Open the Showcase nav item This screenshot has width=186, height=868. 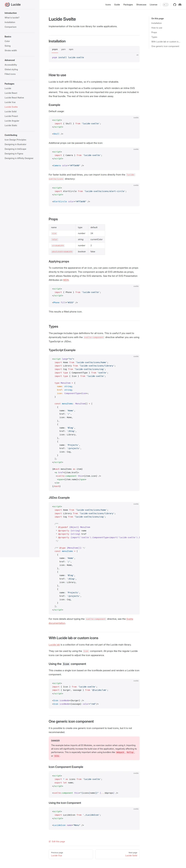[x=141, y=5]
